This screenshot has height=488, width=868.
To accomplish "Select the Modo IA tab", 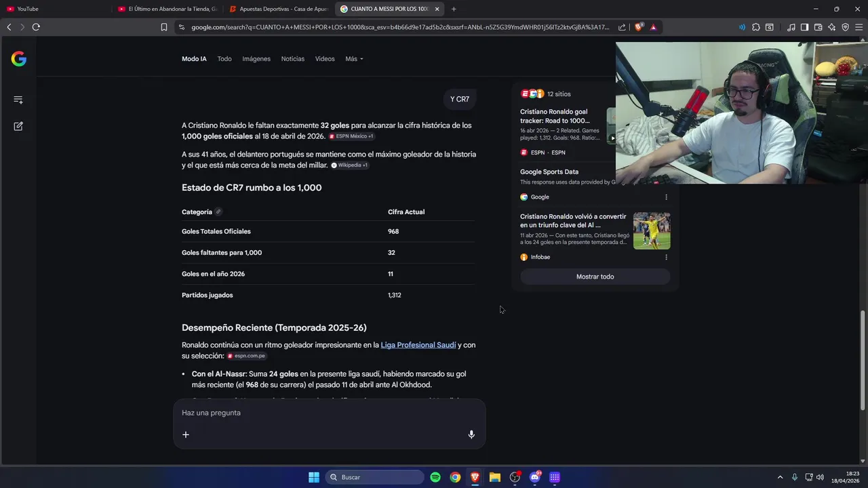I will 194,59.
